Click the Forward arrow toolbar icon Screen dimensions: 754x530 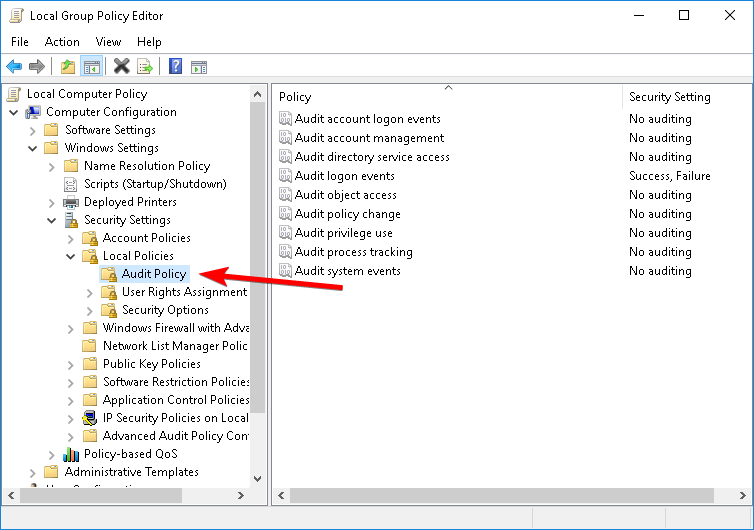pos(37,67)
